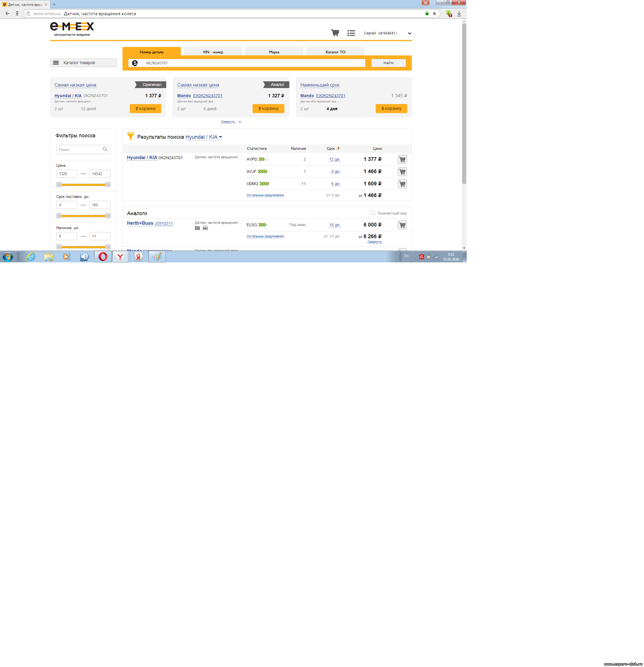The width and height of the screenshot is (644, 667).
Task: Select Номер детали search tab
Action: click(x=152, y=52)
